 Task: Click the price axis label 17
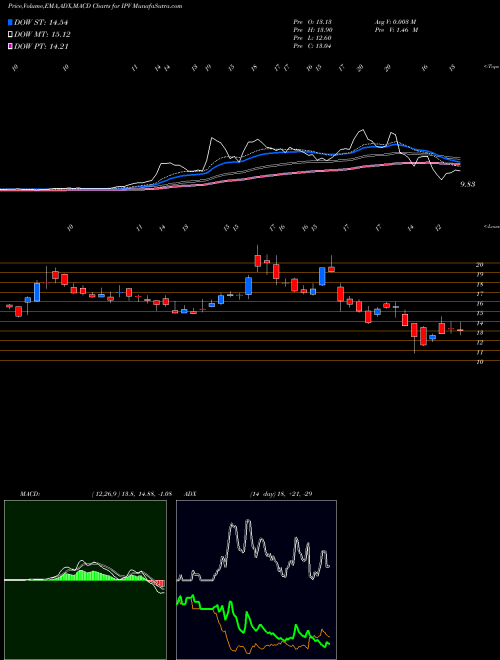click(479, 293)
